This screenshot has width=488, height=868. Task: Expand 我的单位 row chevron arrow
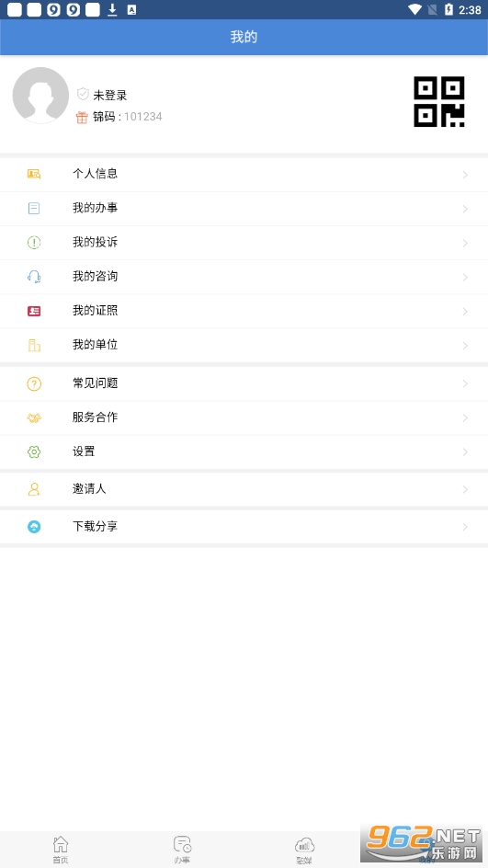coord(465,346)
